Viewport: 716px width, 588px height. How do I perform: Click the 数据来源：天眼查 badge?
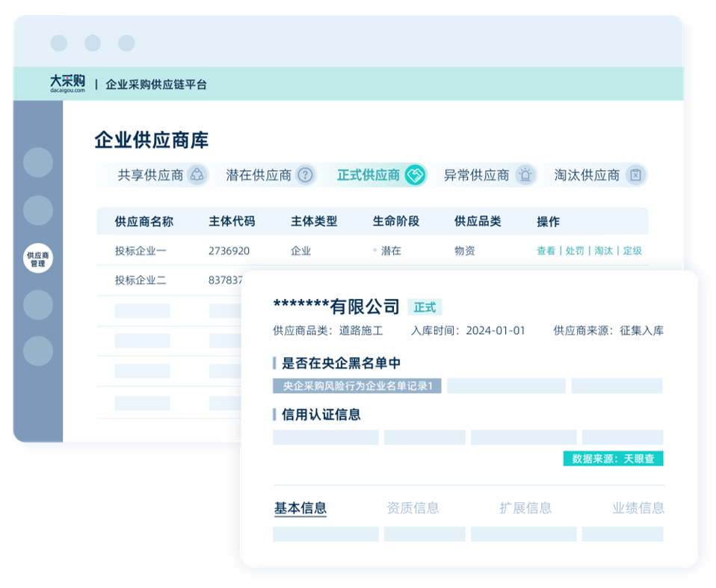point(613,459)
